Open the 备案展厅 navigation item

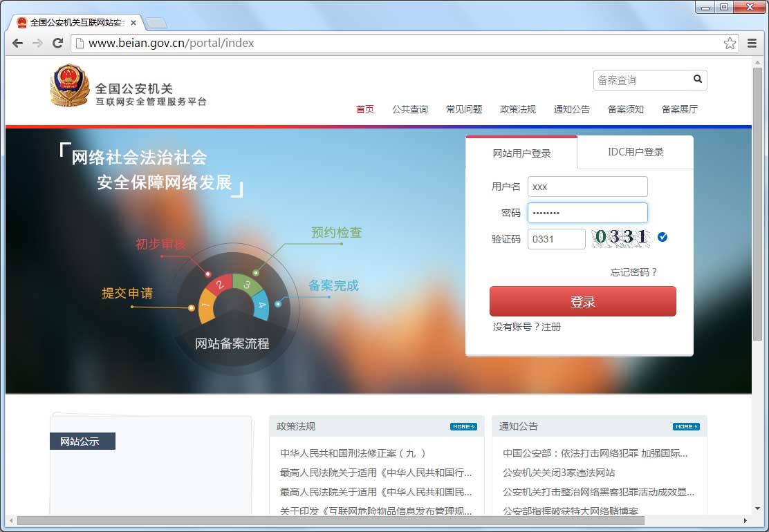coord(680,109)
